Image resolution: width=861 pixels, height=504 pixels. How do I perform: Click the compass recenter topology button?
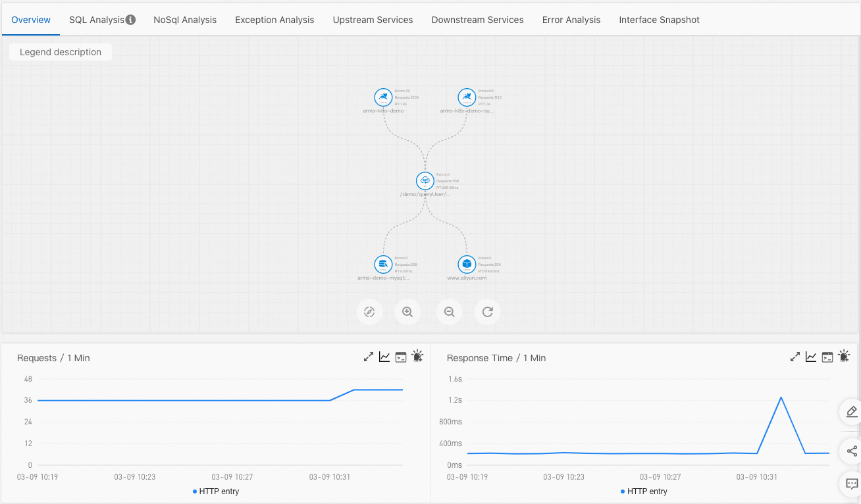click(369, 312)
